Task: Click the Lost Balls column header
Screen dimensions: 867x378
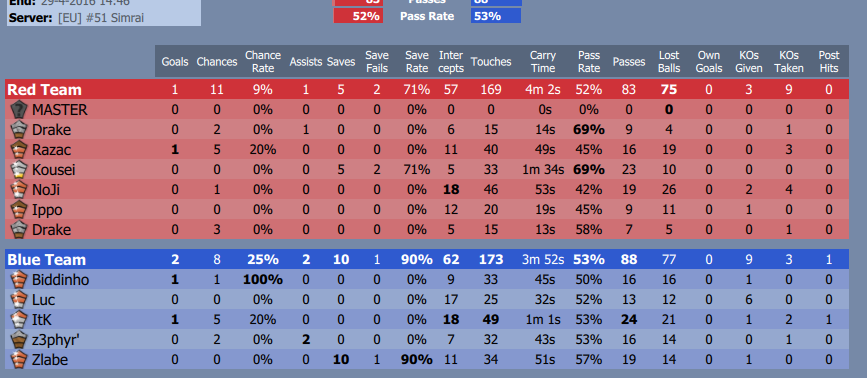Action: pos(668,61)
